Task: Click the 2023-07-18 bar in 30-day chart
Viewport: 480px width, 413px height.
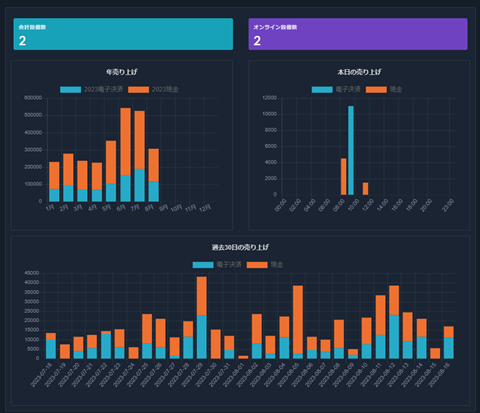Action: [x=51, y=346]
